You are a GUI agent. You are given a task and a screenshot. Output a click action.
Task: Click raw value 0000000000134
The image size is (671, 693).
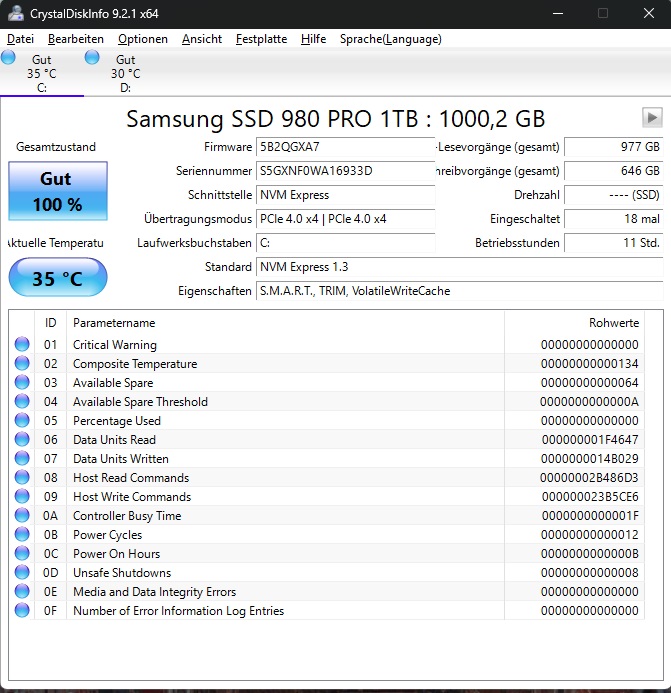tap(590, 364)
